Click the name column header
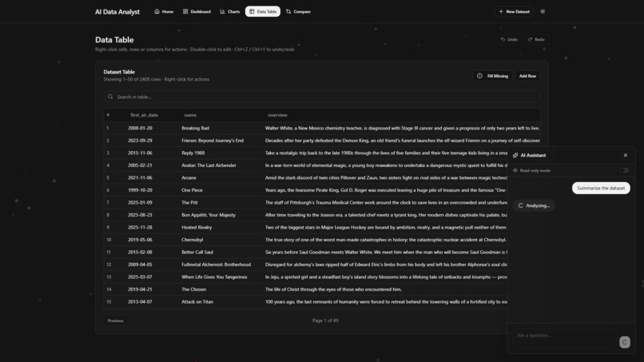The width and height of the screenshot is (644, 362). pos(190,115)
